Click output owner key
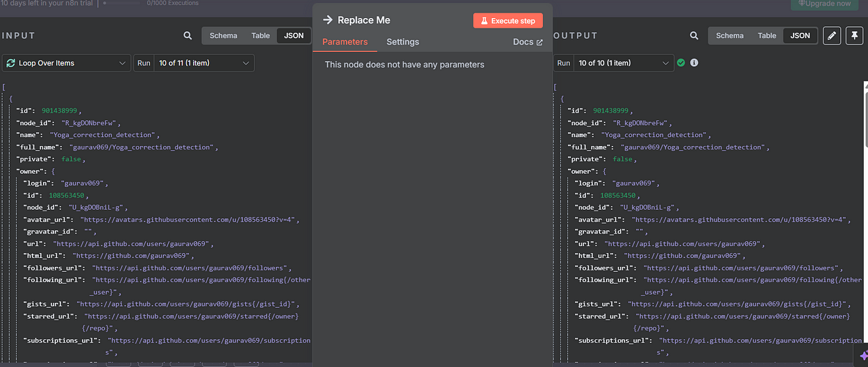 tap(581, 171)
